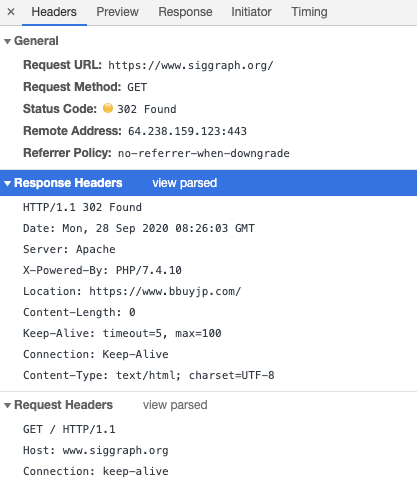Close the request details panel
The height and width of the screenshot is (484, 417).
click(x=11, y=12)
